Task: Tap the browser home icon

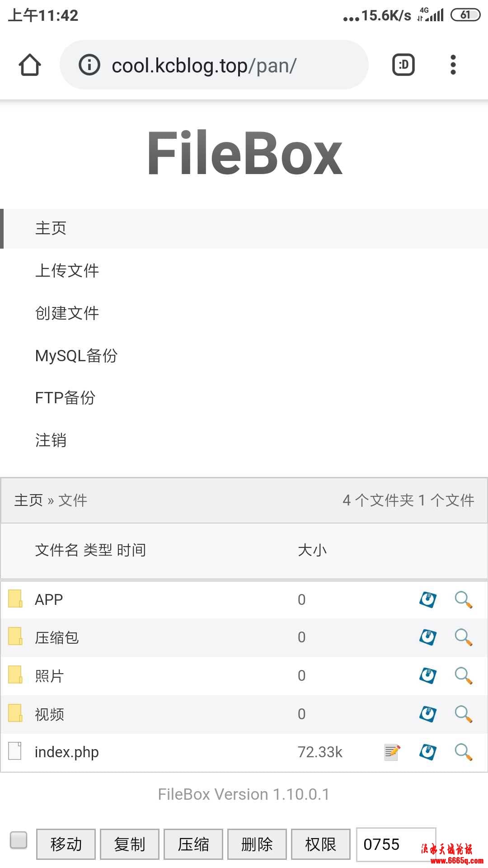Action: [x=30, y=65]
